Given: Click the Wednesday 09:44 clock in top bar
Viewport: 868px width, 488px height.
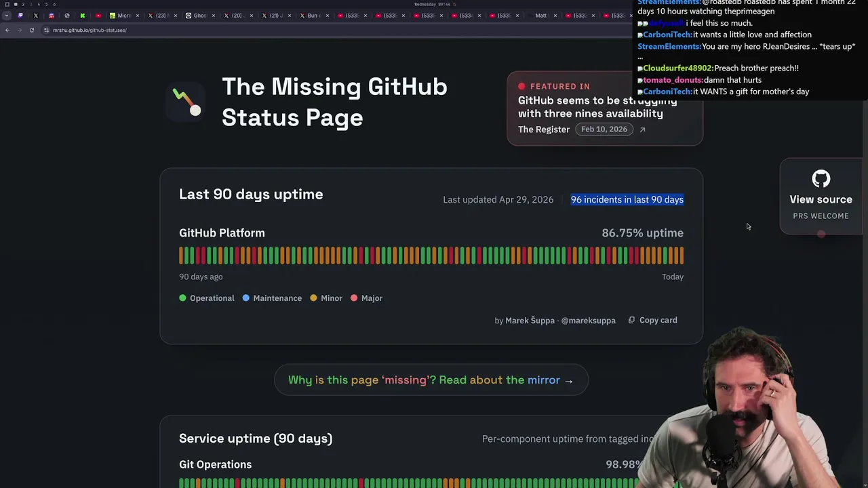Looking at the screenshot, I should click(432, 4).
